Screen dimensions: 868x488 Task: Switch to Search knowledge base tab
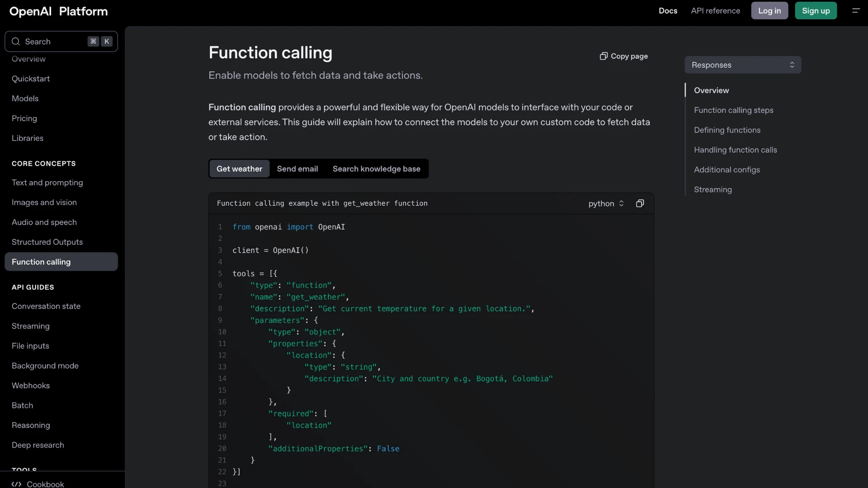pyautogui.click(x=377, y=169)
